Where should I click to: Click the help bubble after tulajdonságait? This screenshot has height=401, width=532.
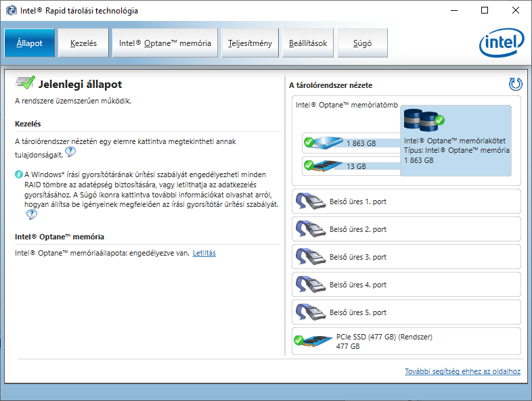tap(70, 152)
